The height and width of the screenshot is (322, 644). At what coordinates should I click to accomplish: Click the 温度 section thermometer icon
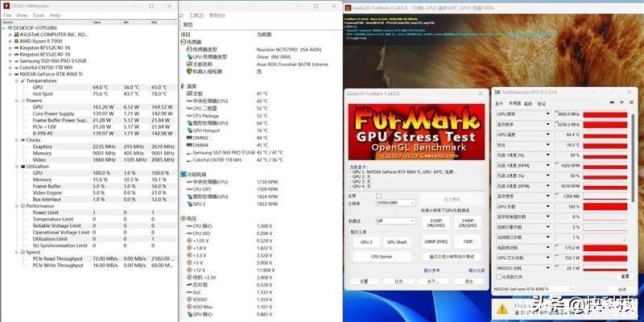pyautogui.click(x=184, y=86)
